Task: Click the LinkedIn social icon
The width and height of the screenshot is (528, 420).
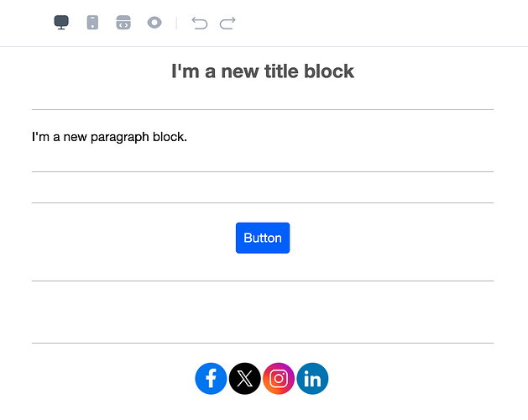Action: coord(312,379)
